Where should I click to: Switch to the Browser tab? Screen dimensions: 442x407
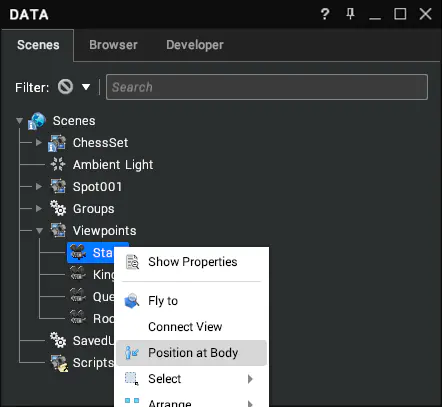(x=113, y=45)
